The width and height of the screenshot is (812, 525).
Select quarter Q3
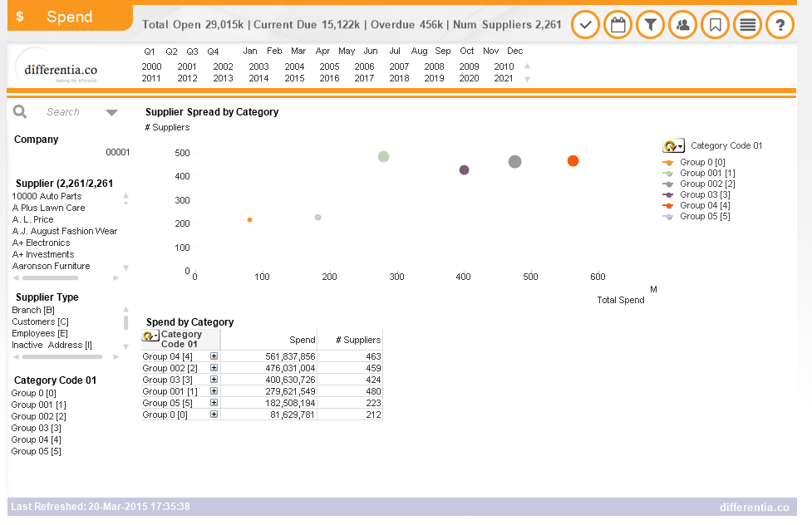click(192, 52)
